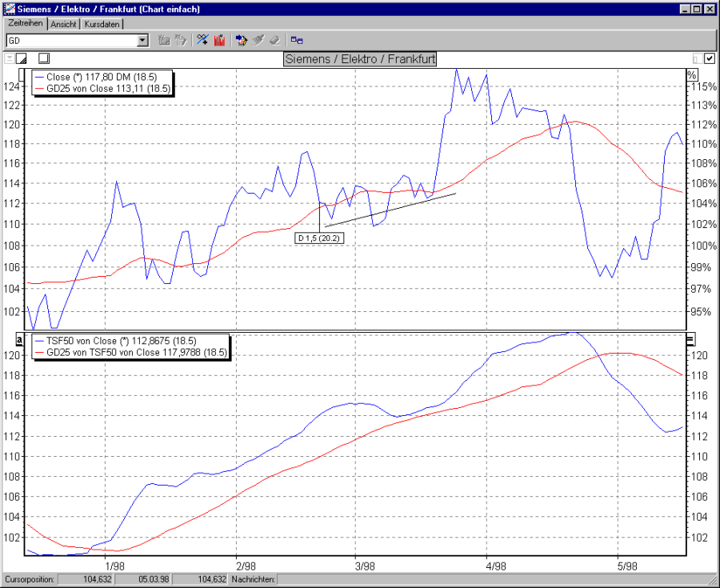Select the indicator insertion tool (crossed blue lines)
The height and width of the screenshot is (588, 720).
pyautogui.click(x=203, y=39)
